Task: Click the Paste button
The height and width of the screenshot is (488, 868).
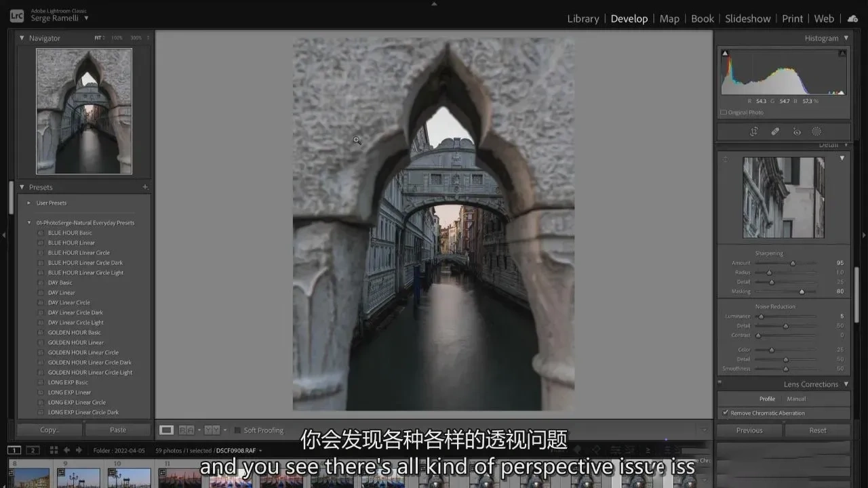Action: [118, 430]
